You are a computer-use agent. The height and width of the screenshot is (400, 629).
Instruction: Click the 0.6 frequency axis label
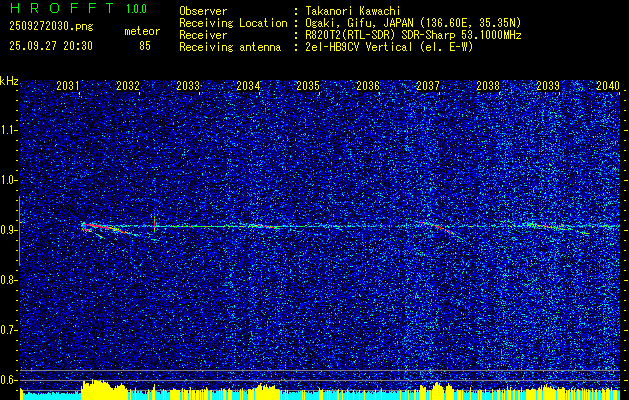(x=9, y=380)
